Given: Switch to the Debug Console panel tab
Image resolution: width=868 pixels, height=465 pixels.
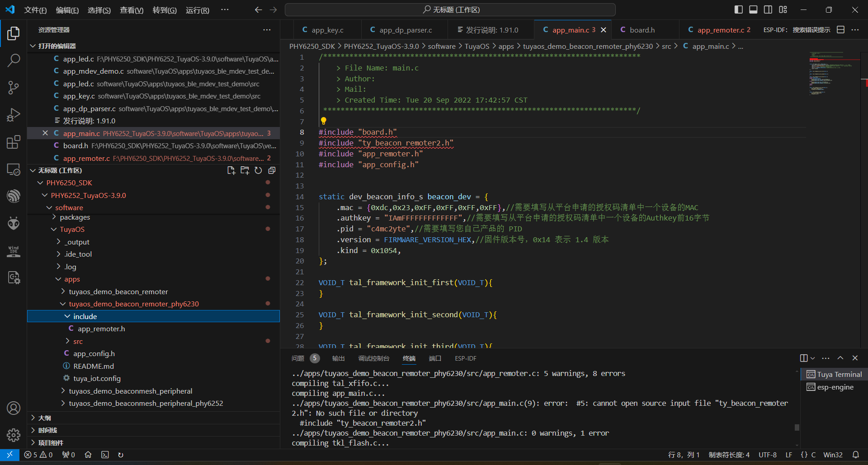Looking at the screenshot, I should pyautogui.click(x=373, y=358).
